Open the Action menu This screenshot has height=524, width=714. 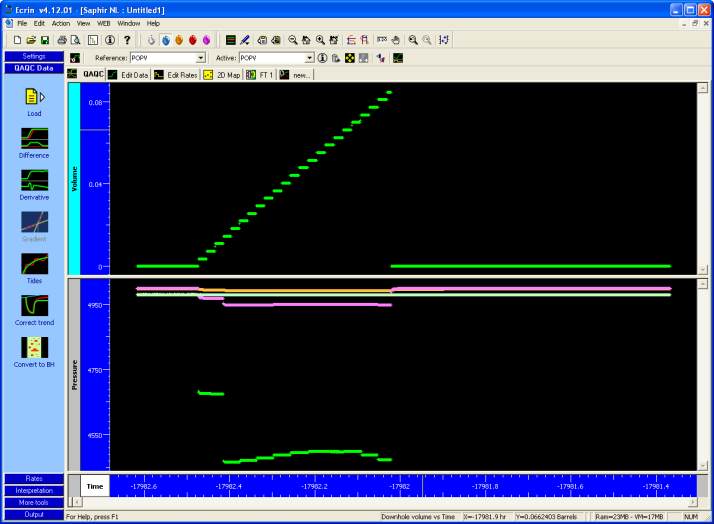[x=61, y=22]
